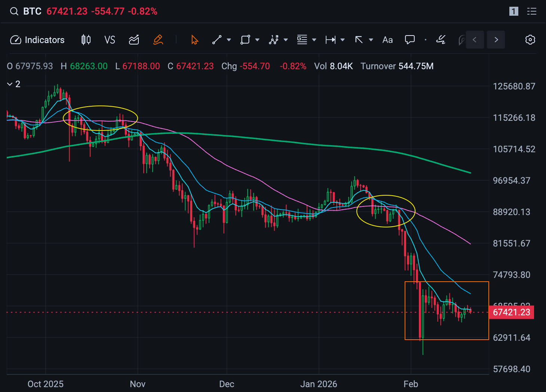The height and width of the screenshot is (392, 546).
Task: Toggle the drawing pencil mode
Action: 158,40
